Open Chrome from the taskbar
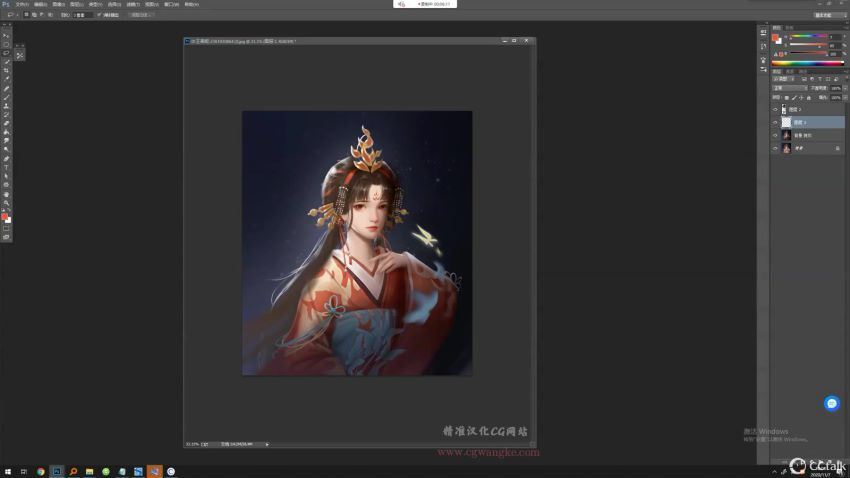Viewport: 850px width, 478px height. (41, 471)
